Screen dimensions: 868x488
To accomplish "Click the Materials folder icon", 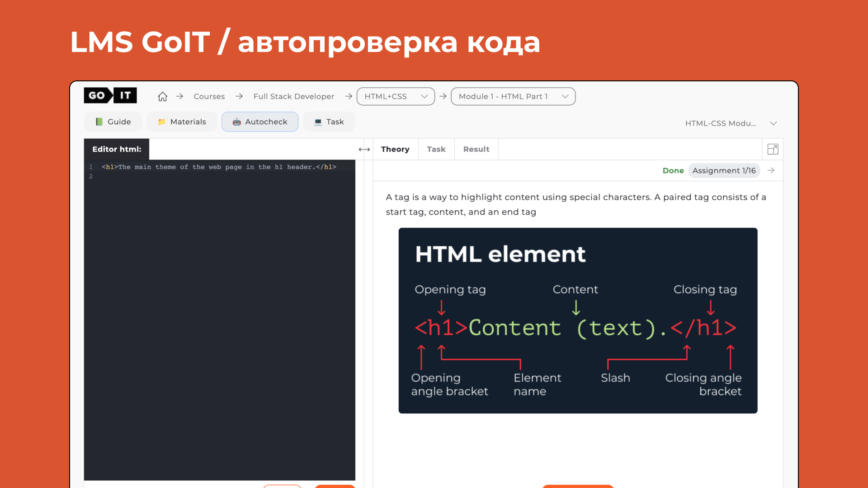I will pyautogui.click(x=161, y=122).
